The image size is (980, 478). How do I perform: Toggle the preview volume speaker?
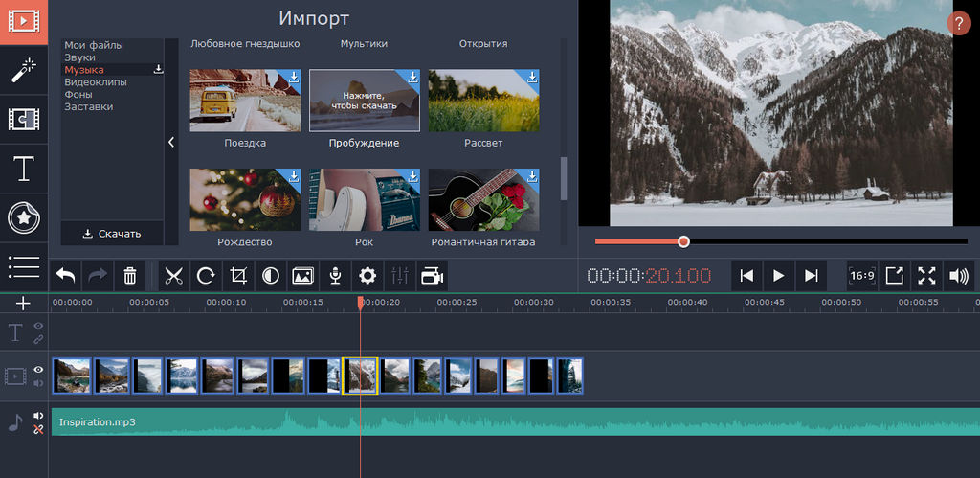(x=958, y=276)
